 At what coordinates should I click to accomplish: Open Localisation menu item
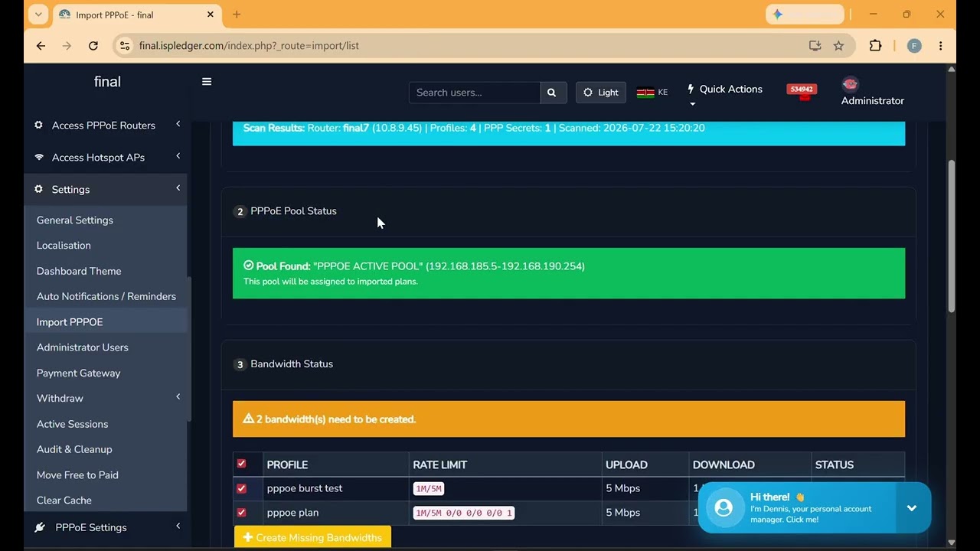click(64, 246)
